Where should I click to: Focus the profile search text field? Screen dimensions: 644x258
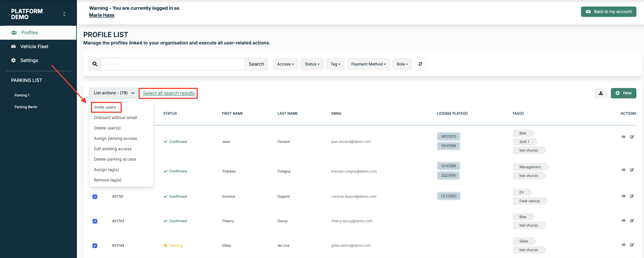pyautogui.click(x=173, y=64)
